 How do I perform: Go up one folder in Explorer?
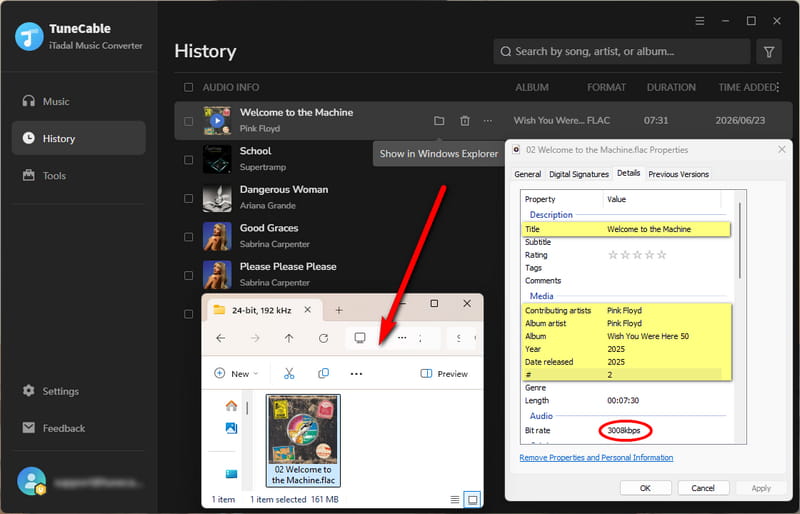pos(289,338)
